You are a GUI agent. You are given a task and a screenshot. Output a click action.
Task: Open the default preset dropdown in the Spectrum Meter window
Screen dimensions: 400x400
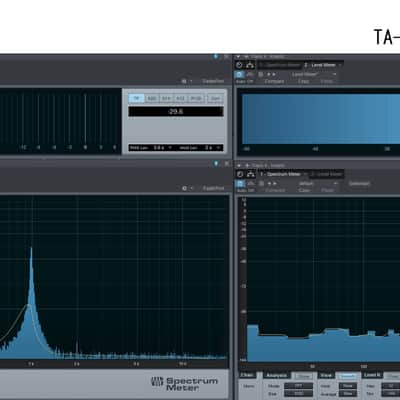[317, 183]
